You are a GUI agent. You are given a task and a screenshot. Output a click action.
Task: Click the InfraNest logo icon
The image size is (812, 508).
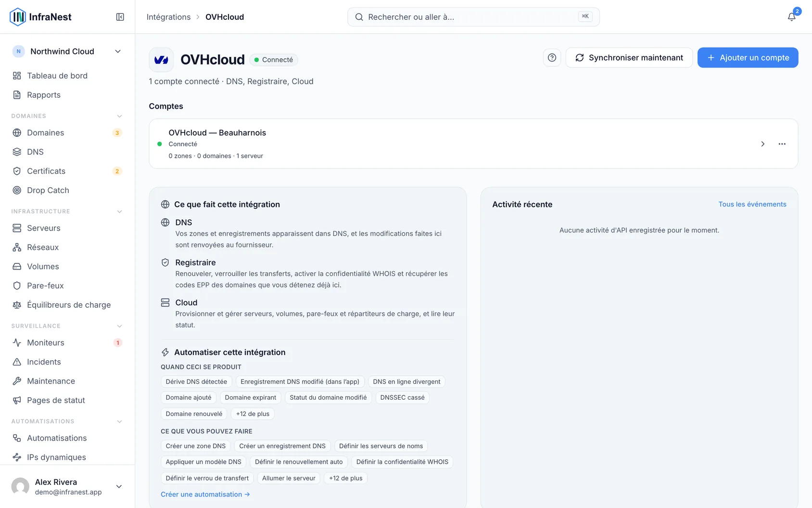[18, 17]
